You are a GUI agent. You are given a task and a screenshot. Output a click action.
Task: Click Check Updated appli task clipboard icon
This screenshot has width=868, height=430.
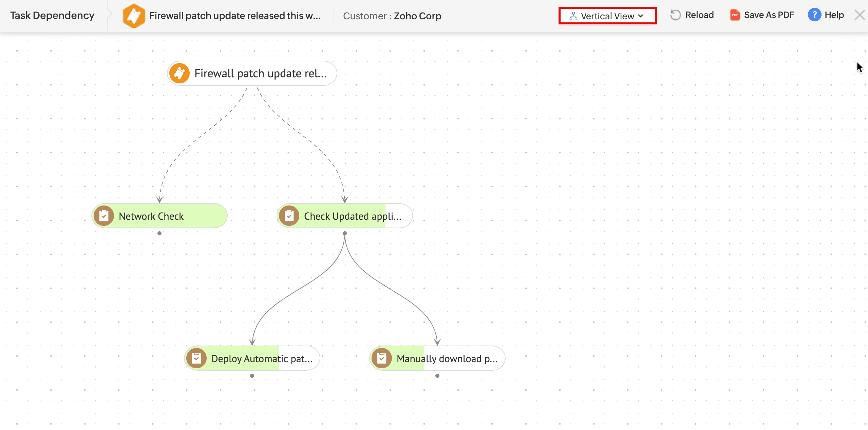pos(289,216)
